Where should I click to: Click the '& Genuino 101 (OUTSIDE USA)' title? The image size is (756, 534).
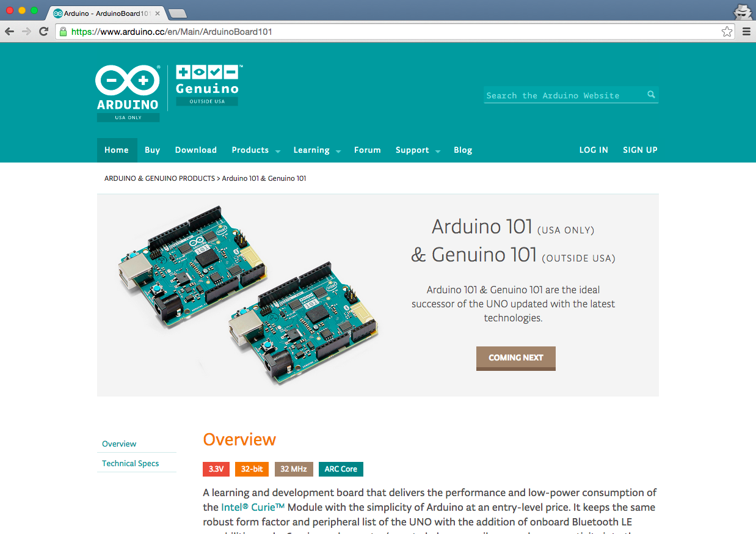(x=513, y=254)
